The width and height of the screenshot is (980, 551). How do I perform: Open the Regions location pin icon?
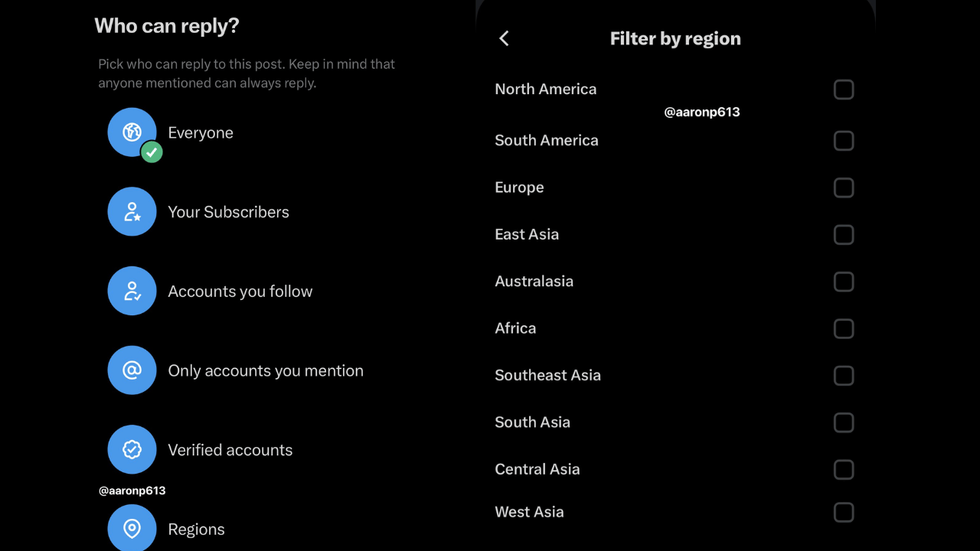(132, 528)
